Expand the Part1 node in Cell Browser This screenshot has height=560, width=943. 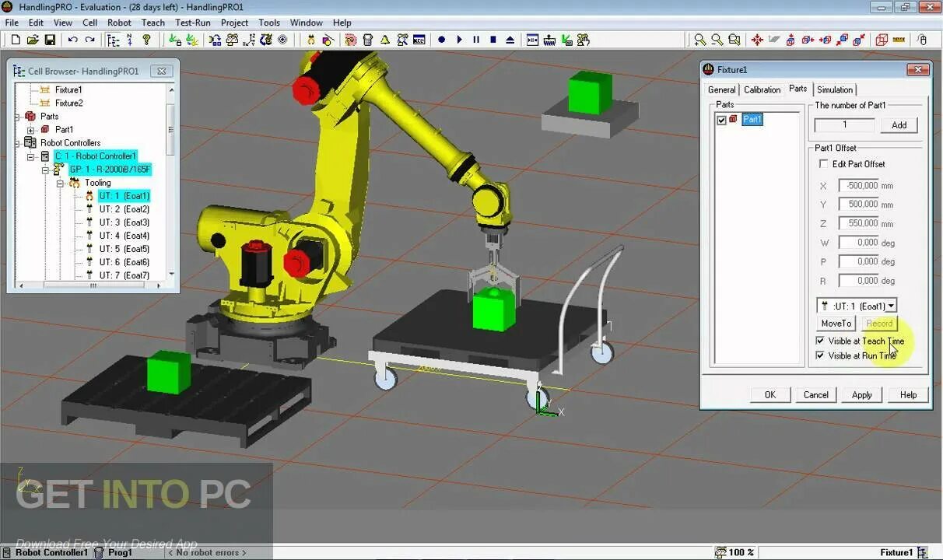click(31, 130)
